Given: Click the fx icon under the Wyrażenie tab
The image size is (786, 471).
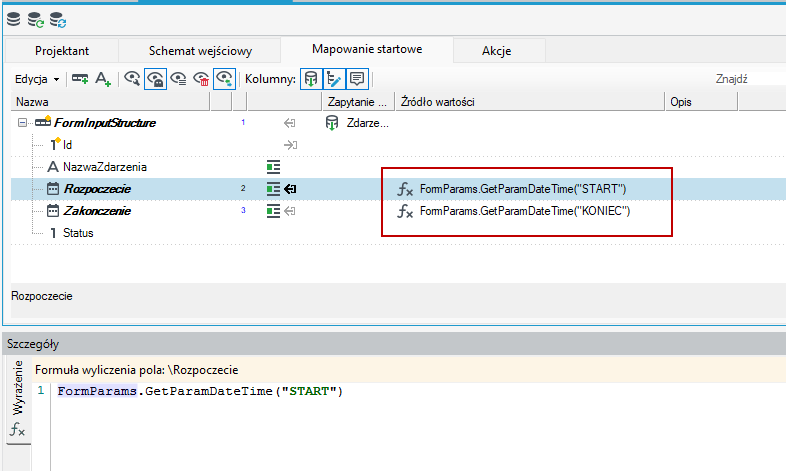Looking at the screenshot, I should 17,429.
